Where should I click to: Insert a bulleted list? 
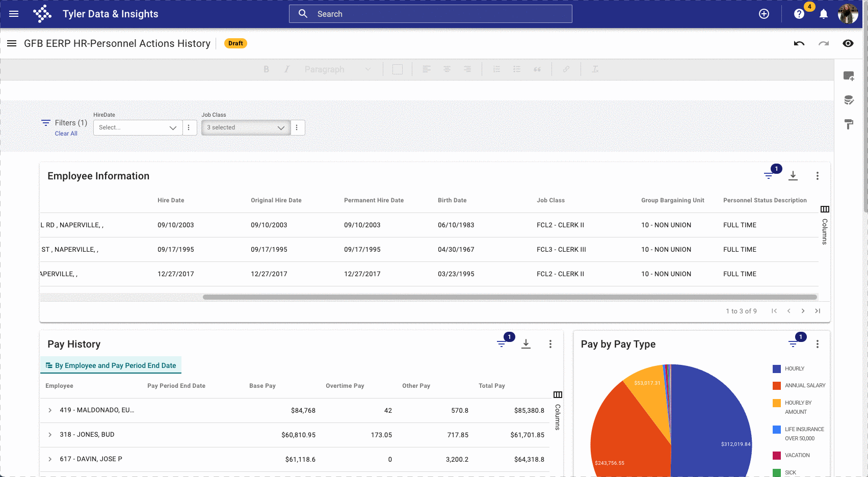(x=517, y=69)
